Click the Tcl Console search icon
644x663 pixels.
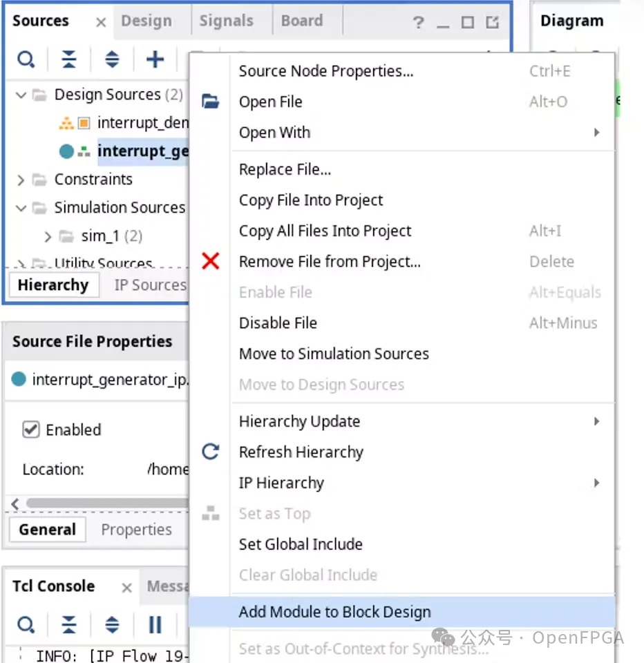coord(26,625)
